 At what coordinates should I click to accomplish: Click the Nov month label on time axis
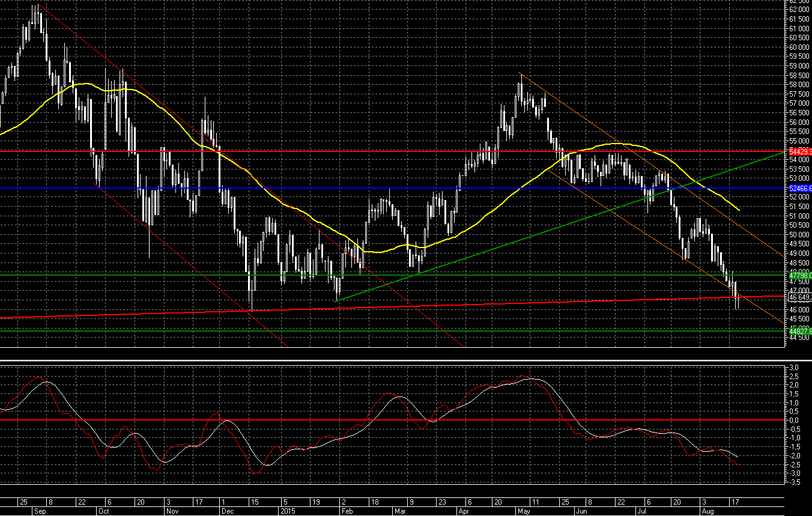(x=171, y=511)
